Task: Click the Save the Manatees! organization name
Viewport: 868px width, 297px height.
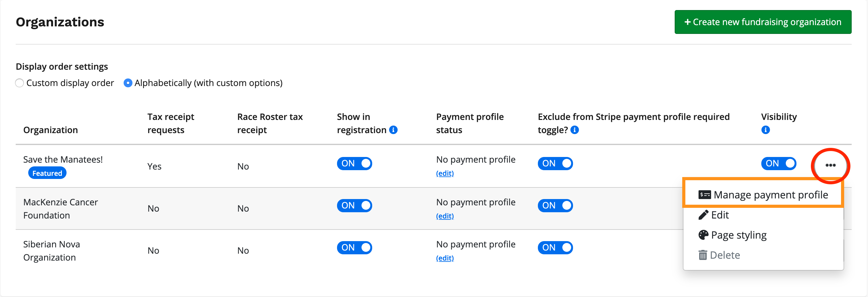Action: pos(63,159)
